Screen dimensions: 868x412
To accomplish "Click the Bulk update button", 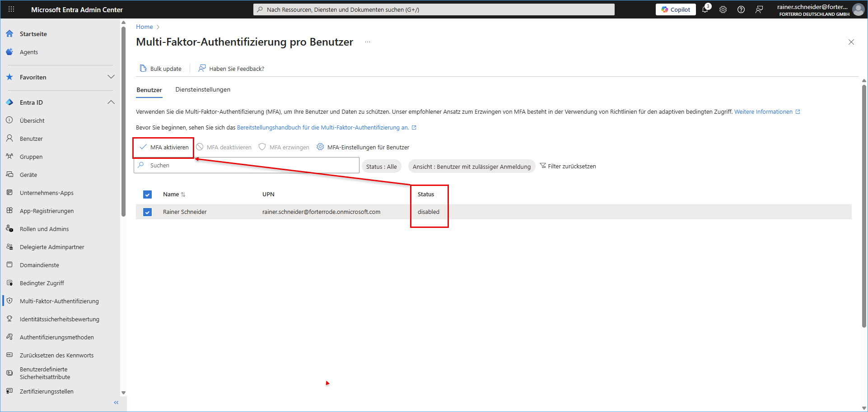I will (x=161, y=69).
